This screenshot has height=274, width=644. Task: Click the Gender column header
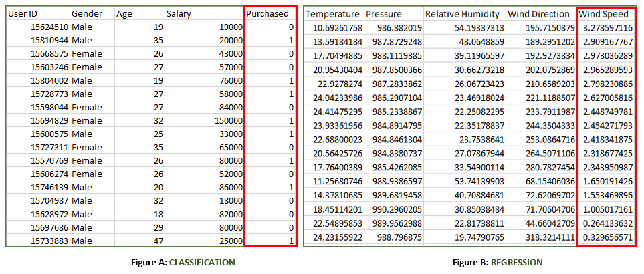coord(92,14)
